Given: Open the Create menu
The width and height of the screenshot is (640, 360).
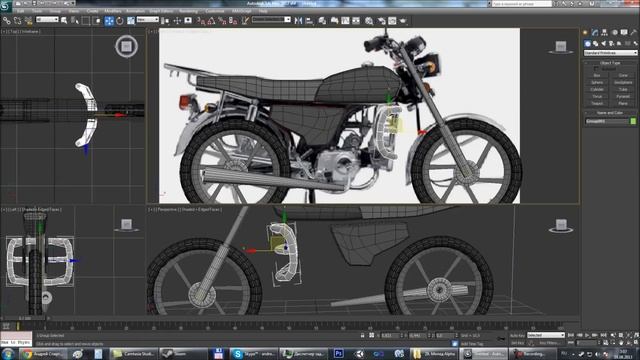Looking at the screenshot, I should pos(93,11).
